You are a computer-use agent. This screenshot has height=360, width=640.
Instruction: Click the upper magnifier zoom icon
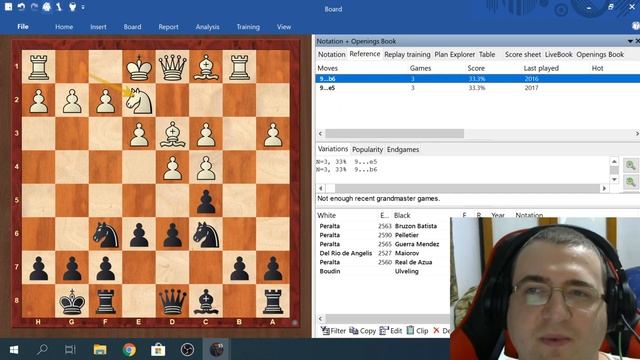point(631,165)
